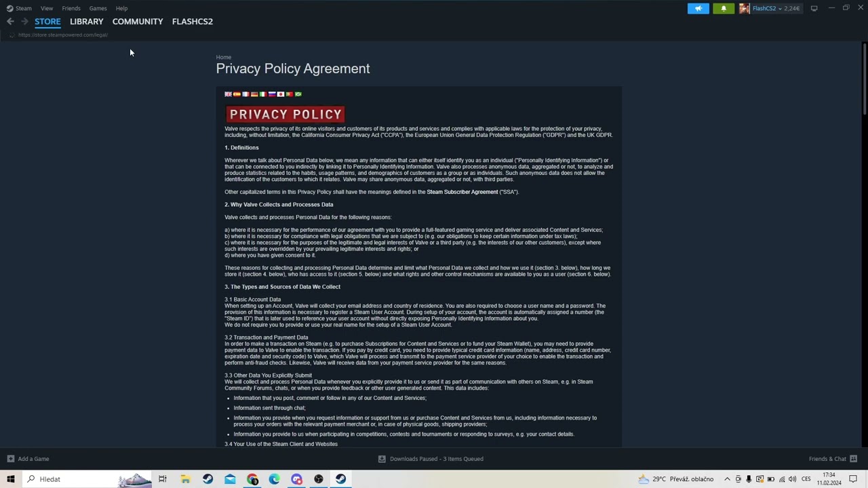Select the Spanish flag
Screen dimensions: 868x488
click(237, 94)
